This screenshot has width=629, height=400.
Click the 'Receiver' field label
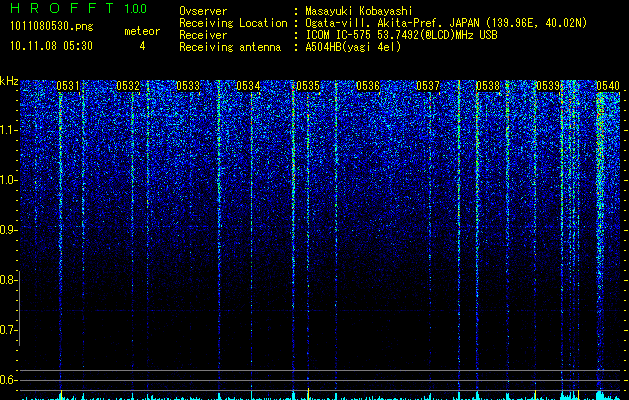click(x=203, y=35)
